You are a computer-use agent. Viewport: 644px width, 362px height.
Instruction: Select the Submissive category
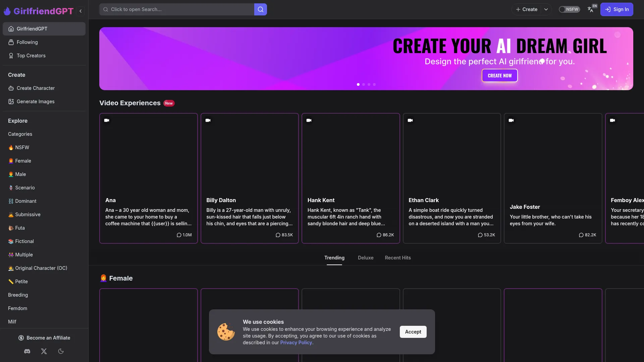coord(44,215)
